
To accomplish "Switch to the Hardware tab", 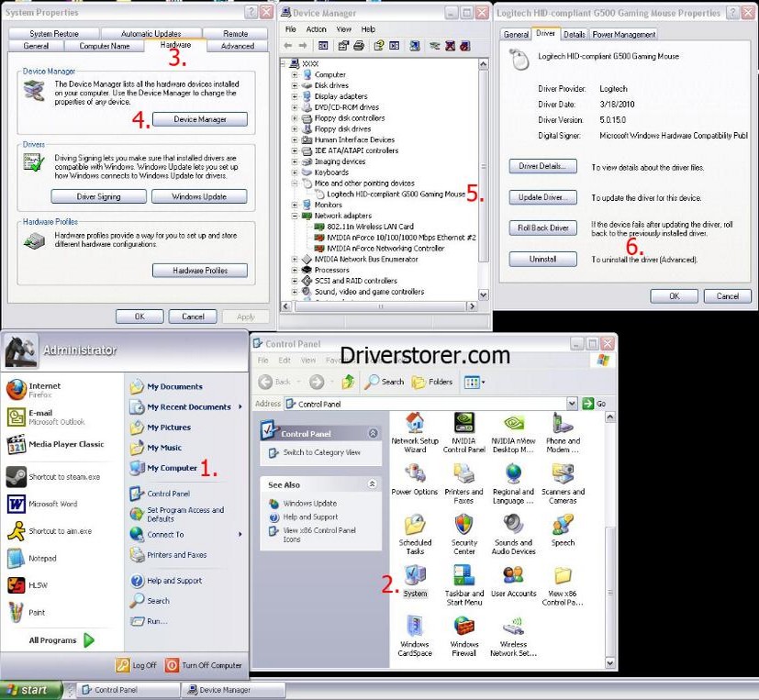I will pyautogui.click(x=175, y=45).
